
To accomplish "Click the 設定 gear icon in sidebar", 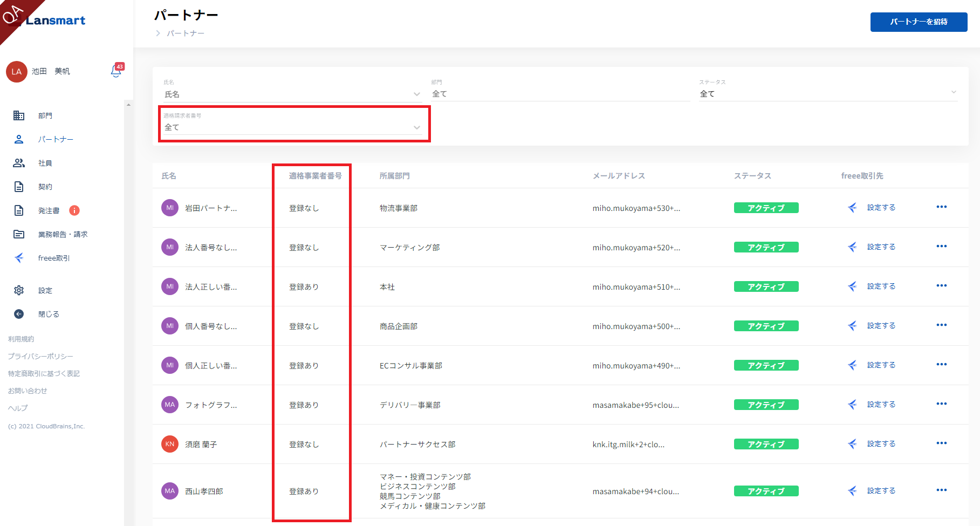I will pyautogui.click(x=19, y=290).
